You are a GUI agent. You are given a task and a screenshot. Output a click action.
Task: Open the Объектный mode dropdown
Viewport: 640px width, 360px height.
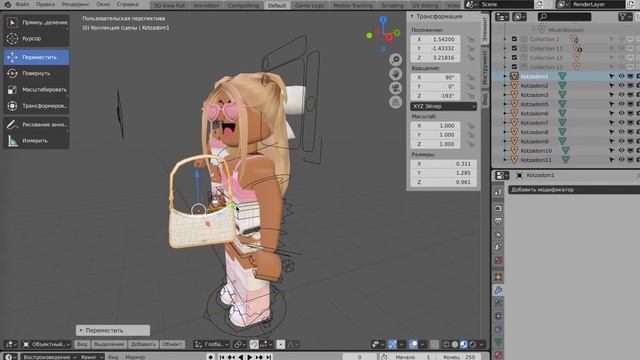coord(46,344)
